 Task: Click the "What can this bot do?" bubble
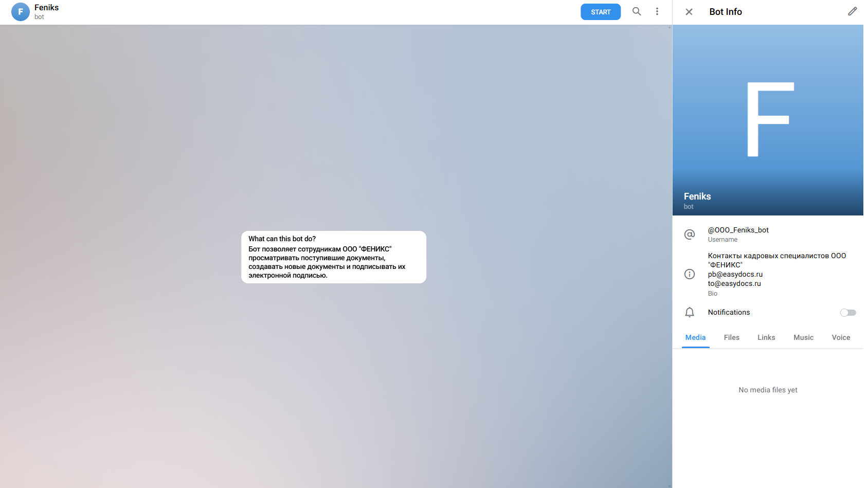click(x=334, y=257)
